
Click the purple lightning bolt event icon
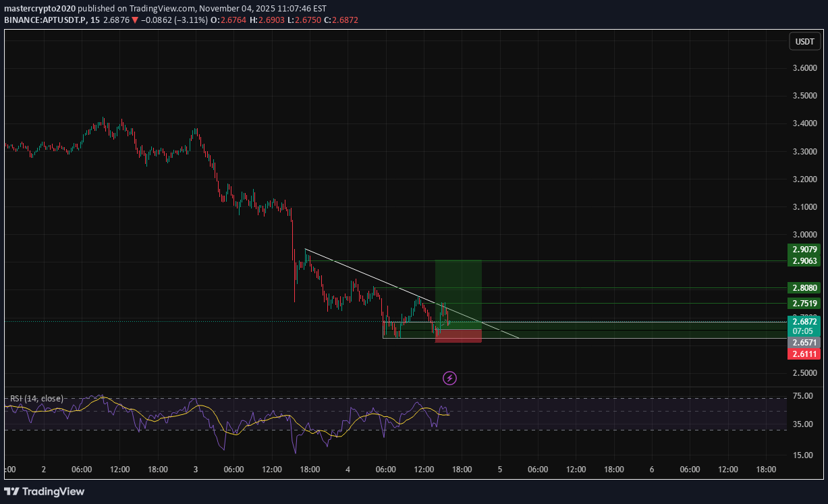pyautogui.click(x=449, y=378)
